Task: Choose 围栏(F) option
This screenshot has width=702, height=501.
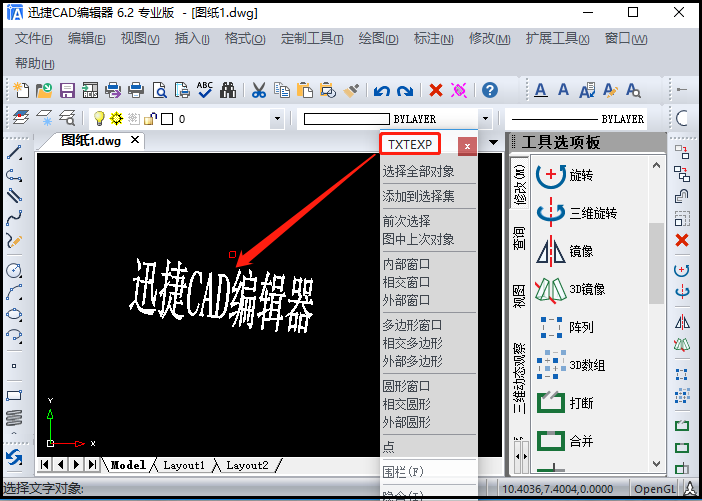Action: click(403, 471)
